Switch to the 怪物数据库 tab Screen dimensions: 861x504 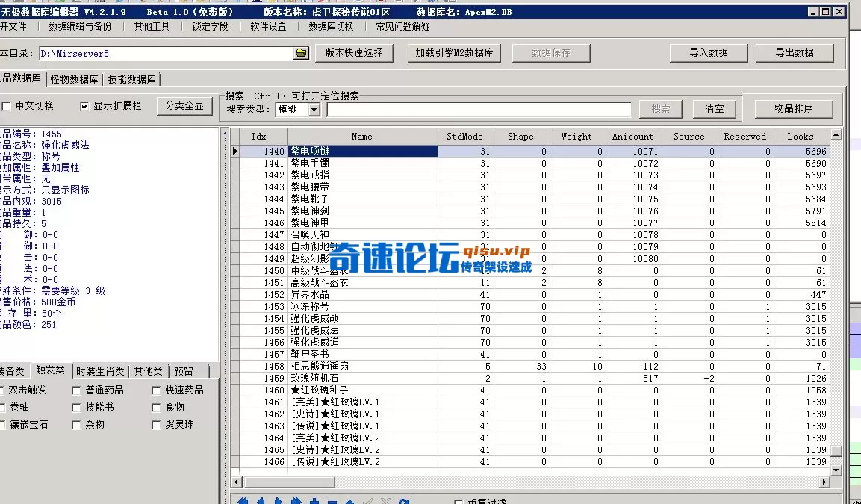click(x=73, y=77)
